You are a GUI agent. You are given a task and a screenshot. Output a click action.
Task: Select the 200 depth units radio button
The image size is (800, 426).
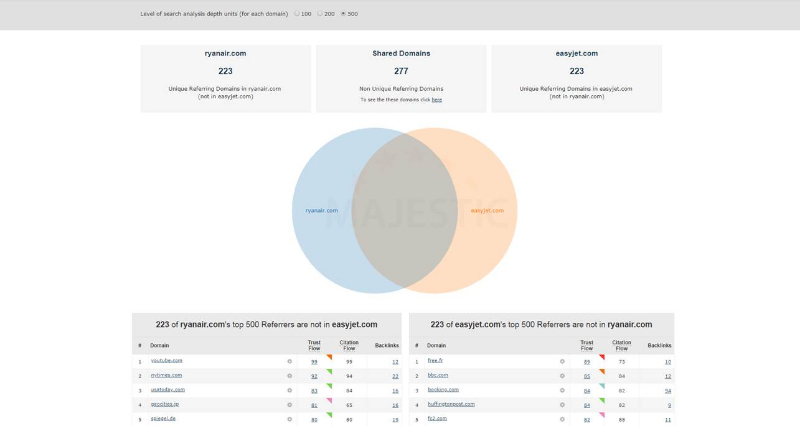pyautogui.click(x=320, y=14)
